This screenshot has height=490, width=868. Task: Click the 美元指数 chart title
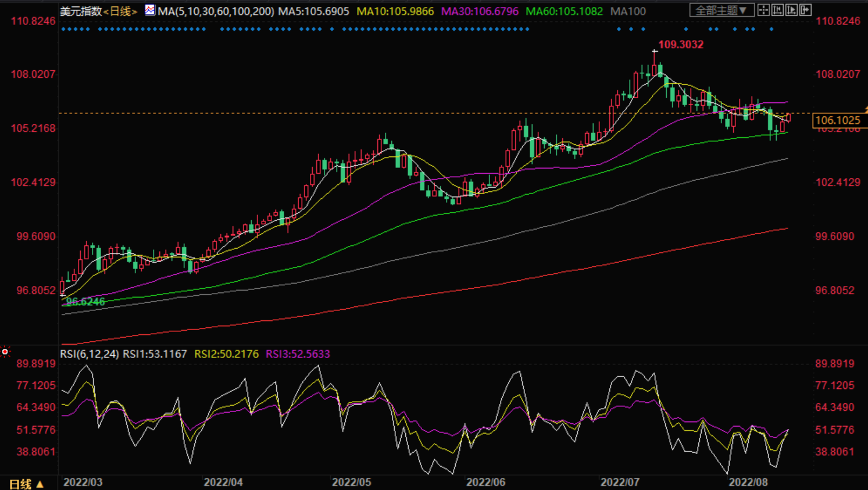tap(81, 11)
